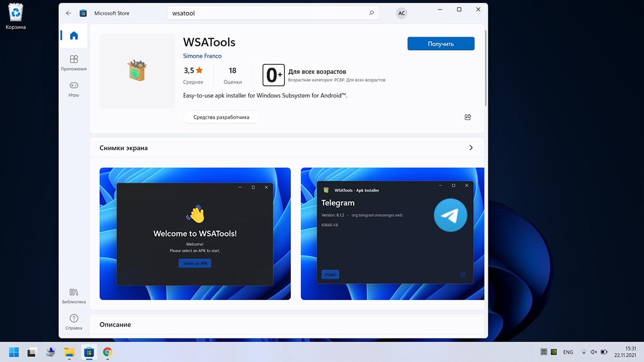
Task: Click the Описание section heading
Action: [115, 324]
